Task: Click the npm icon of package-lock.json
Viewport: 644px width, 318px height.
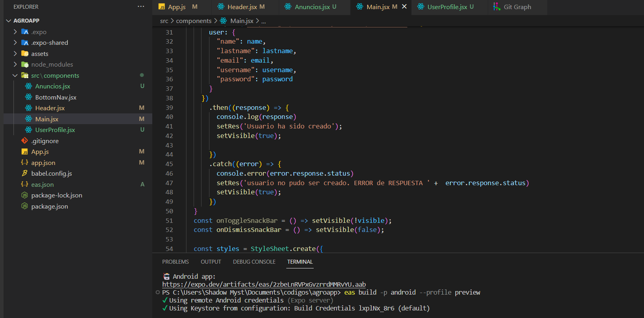Action: click(x=25, y=195)
